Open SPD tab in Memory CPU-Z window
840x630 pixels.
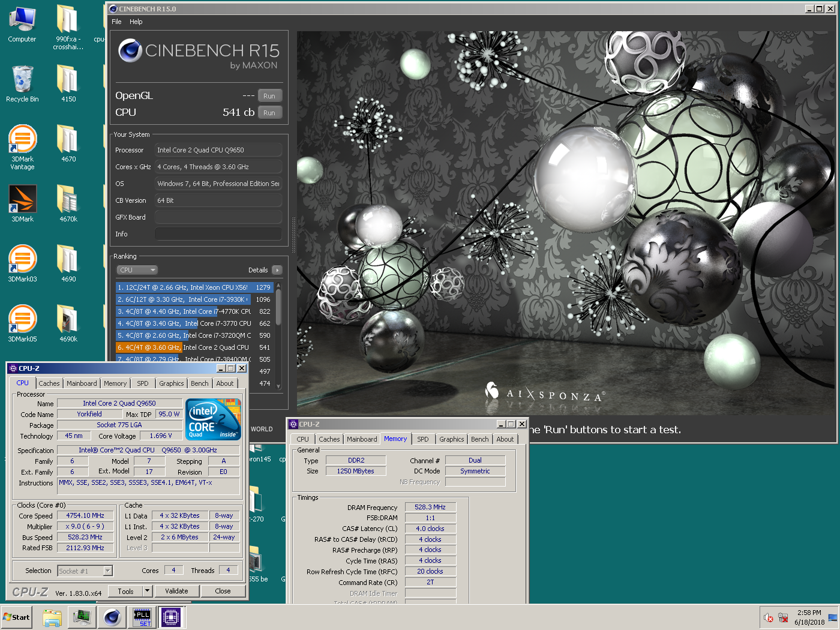pyautogui.click(x=423, y=439)
